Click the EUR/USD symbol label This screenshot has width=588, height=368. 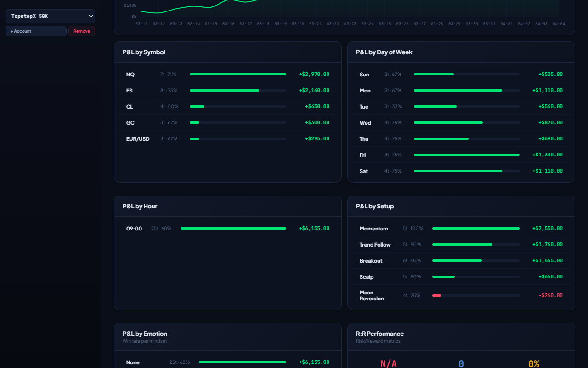tap(138, 139)
